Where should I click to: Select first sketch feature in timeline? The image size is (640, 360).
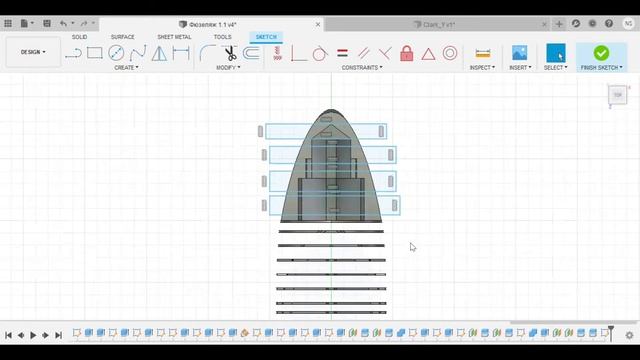pos(76,333)
